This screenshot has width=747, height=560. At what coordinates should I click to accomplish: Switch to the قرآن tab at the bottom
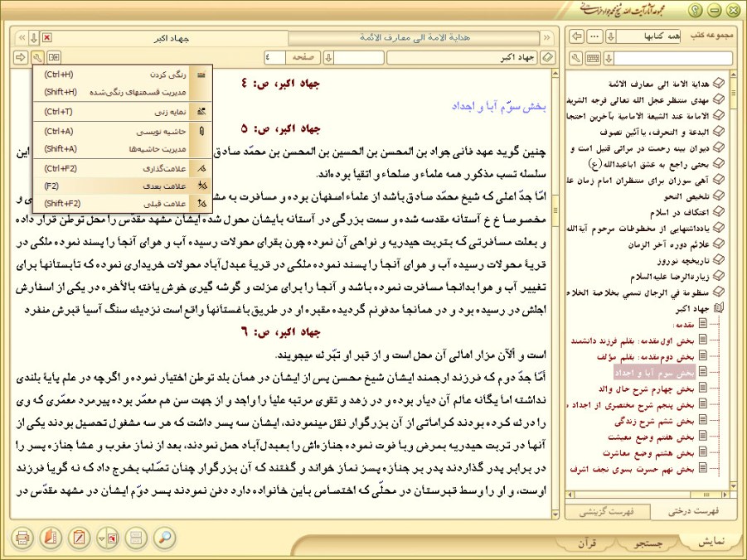(x=588, y=543)
